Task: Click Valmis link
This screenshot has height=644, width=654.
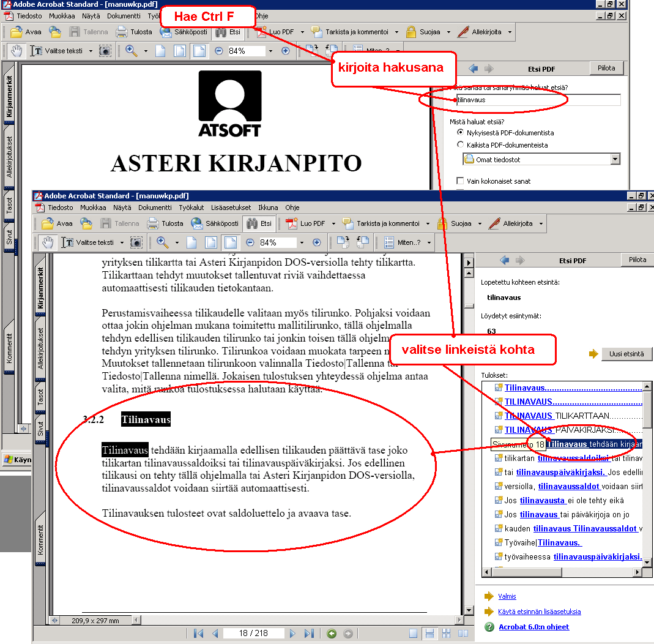Action: (x=507, y=596)
